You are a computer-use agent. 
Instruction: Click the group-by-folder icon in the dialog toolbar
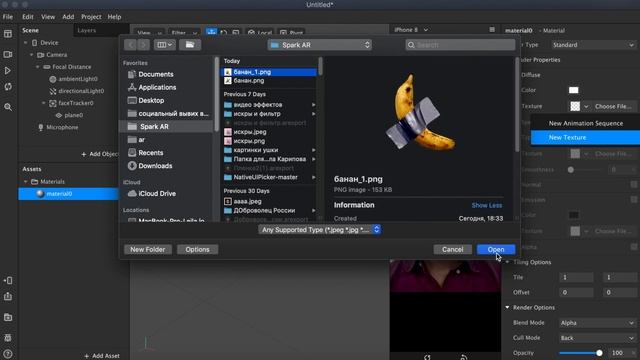click(190, 45)
